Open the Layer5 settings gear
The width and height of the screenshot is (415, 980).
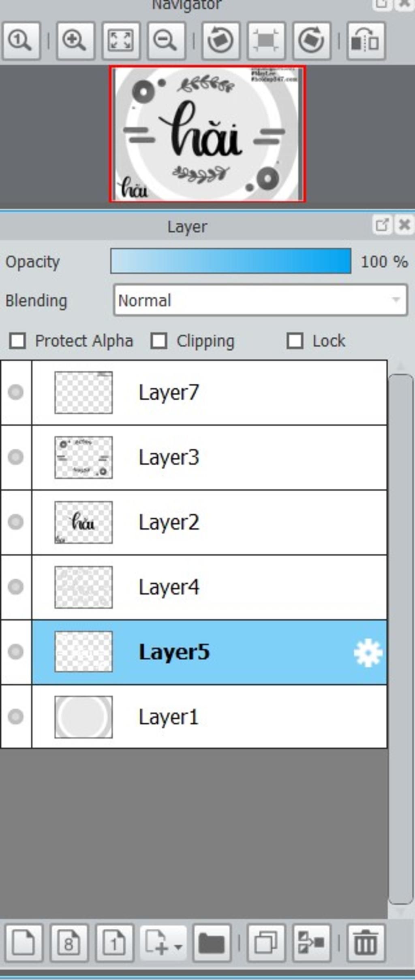[368, 652]
